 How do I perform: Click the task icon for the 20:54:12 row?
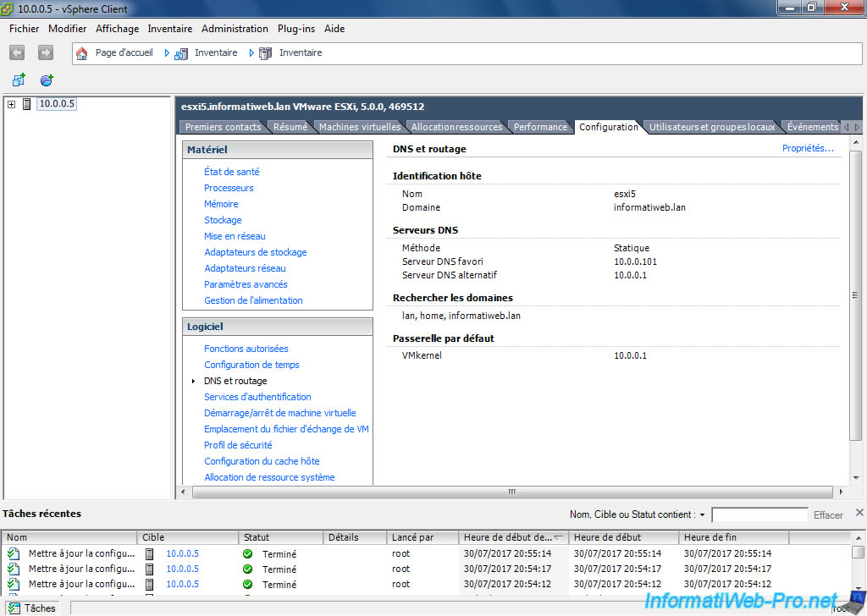point(14,584)
